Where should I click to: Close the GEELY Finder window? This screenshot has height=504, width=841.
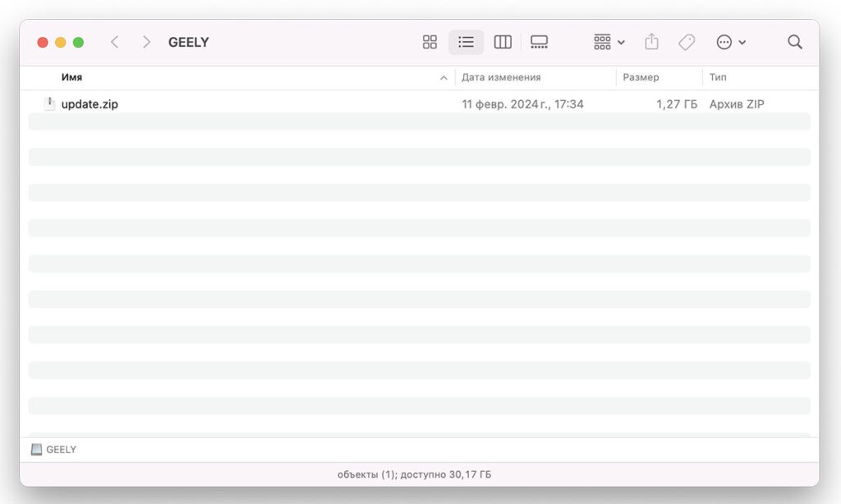[43, 43]
